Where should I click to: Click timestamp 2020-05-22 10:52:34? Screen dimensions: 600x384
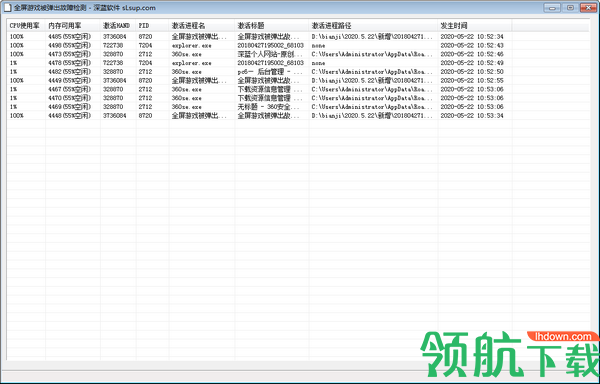click(472, 37)
